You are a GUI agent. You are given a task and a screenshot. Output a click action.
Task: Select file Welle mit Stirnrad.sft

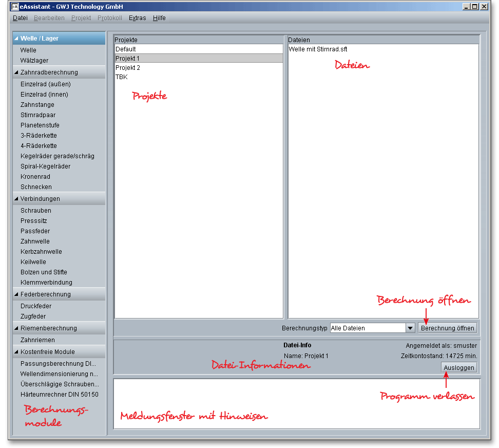(x=318, y=49)
